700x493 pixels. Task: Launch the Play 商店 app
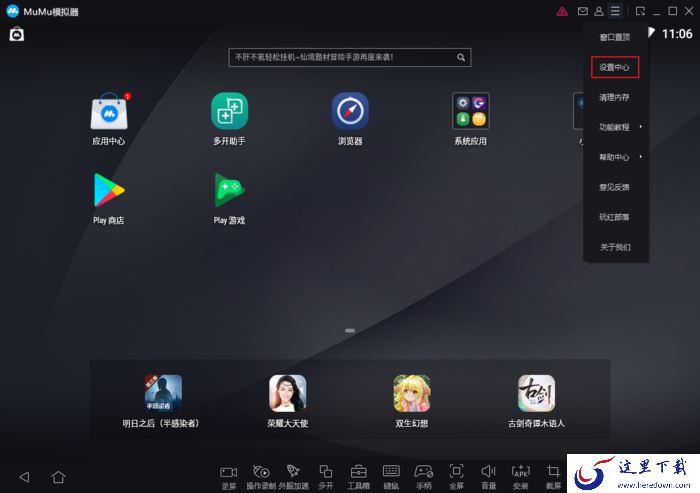pos(109,190)
